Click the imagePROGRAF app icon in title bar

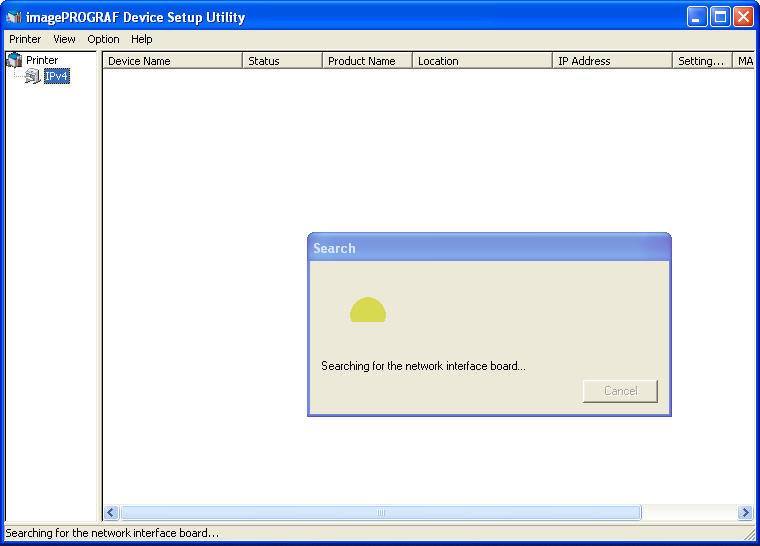(x=14, y=17)
